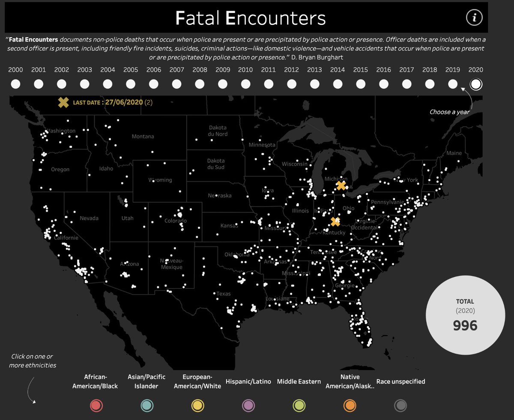Viewport: 514px width, 420px height.
Task: Click the selected 2020 year circle
Action: 476,84
